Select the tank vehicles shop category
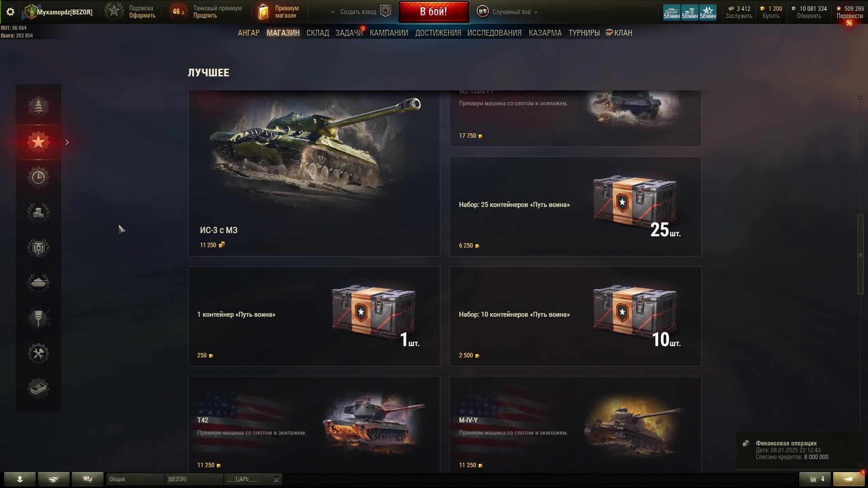 38,282
